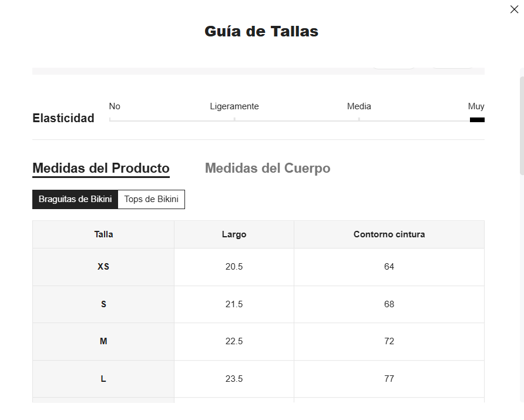This screenshot has height=420, width=524.
Task: Select the XS size row label
Action: 103,267
